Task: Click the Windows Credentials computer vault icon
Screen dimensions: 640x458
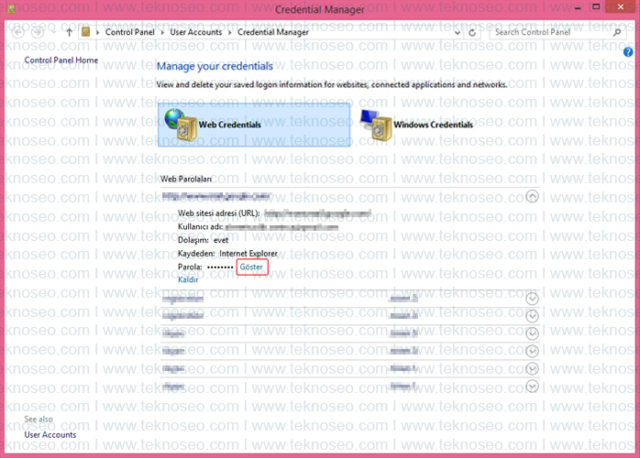Action: [x=376, y=125]
